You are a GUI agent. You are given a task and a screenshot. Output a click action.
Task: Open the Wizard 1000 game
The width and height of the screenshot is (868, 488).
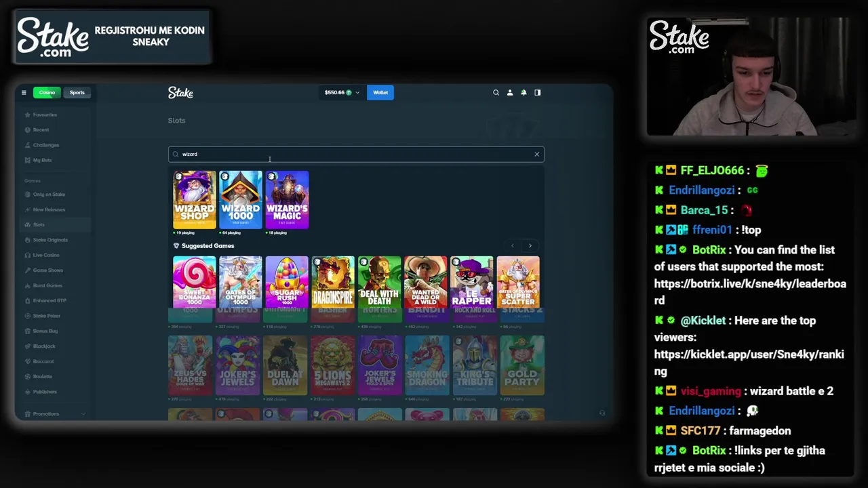pyautogui.click(x=240, y=200)
